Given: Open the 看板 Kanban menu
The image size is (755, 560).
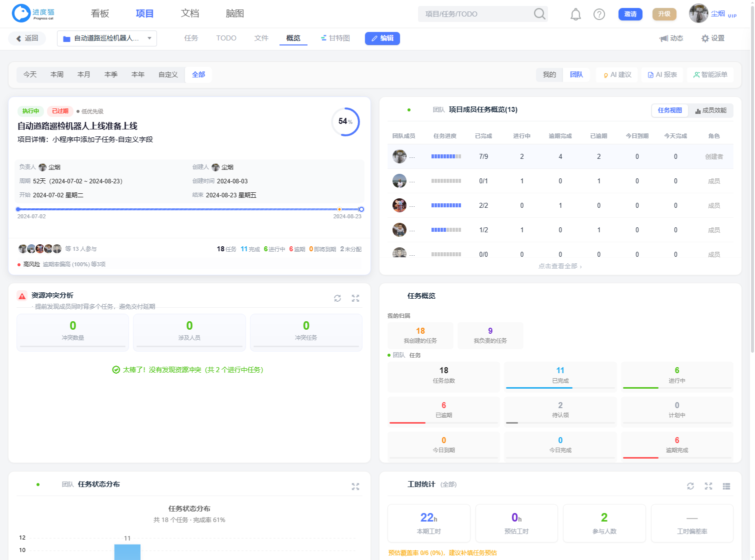Looking at the screenshot, I should [100, 13].
